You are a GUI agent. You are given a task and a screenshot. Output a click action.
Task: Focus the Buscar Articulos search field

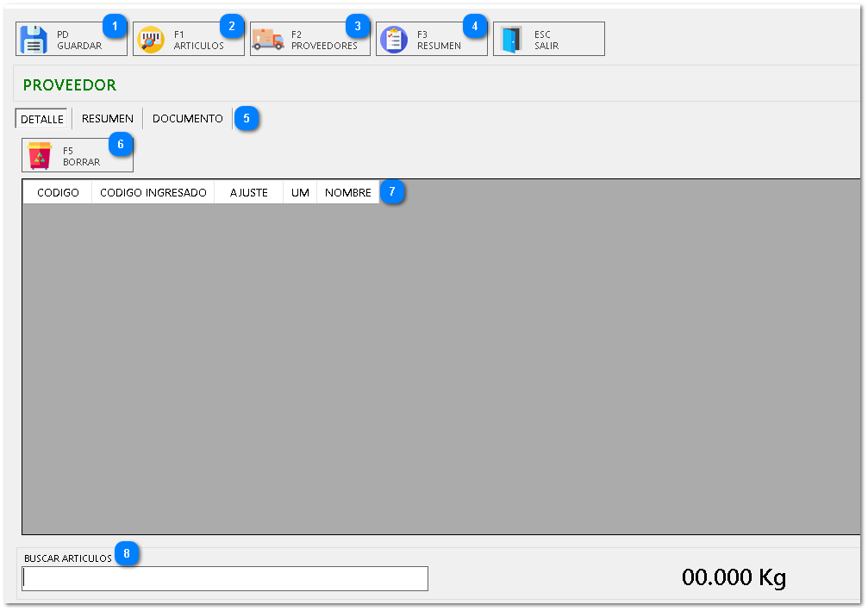click(225, 578)
